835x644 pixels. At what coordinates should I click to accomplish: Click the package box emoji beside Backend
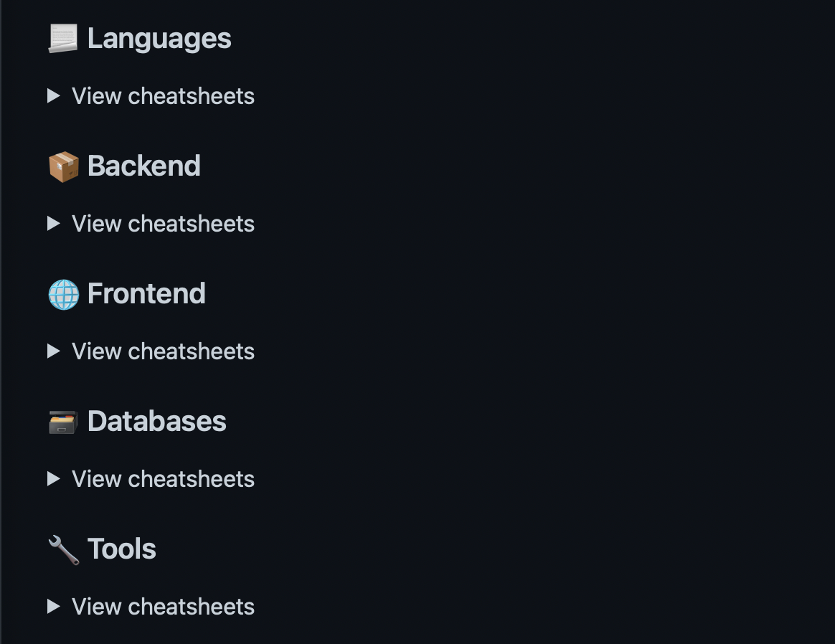click(63, 166)
